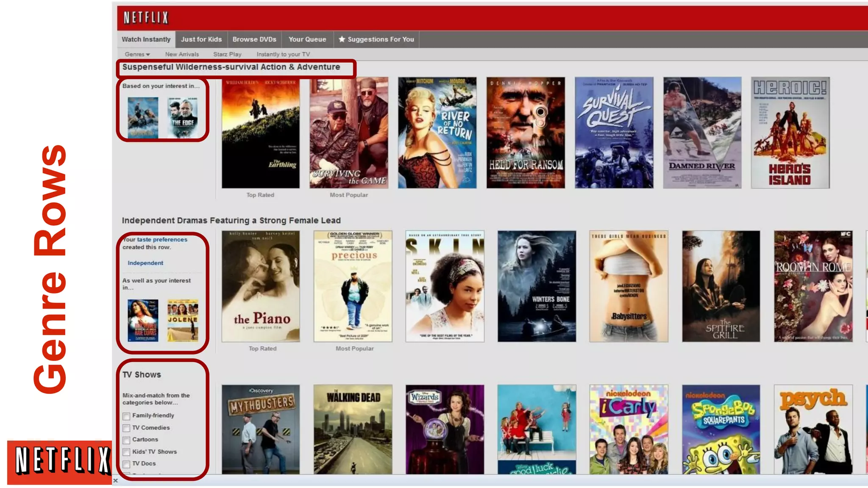Click the Independent genre link

(x=145, y=263)
